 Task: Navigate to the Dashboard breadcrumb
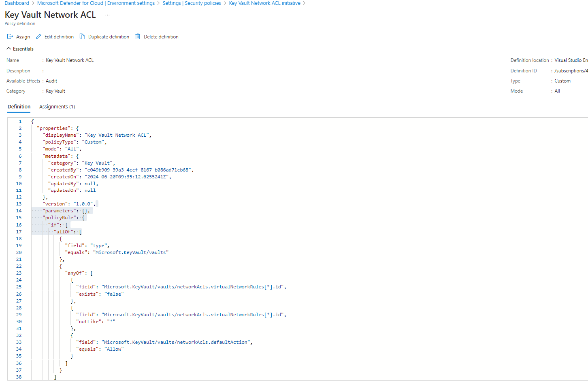click(x=16, y=3)
